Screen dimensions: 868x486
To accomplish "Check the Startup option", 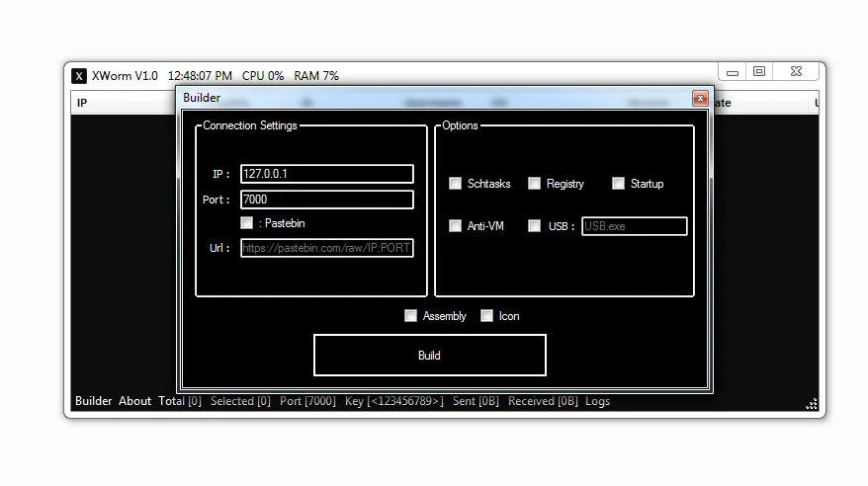I will 619,184.
